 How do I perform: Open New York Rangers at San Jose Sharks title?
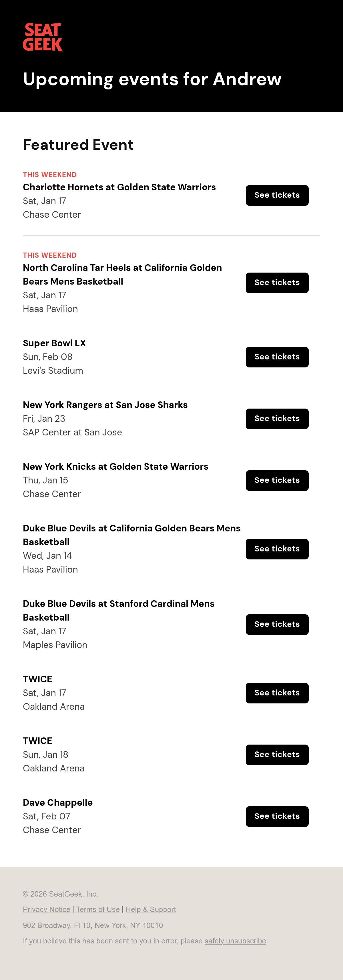click(x=105, y=405)
